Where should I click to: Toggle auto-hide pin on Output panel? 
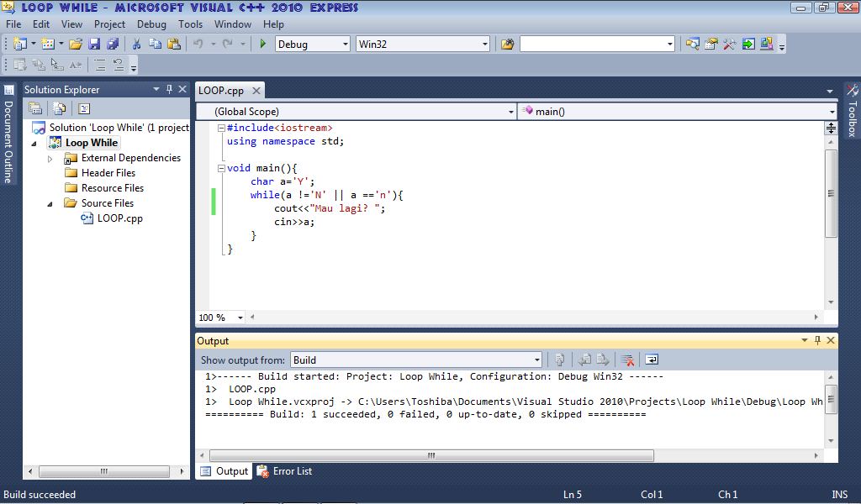tap(817, 340)
